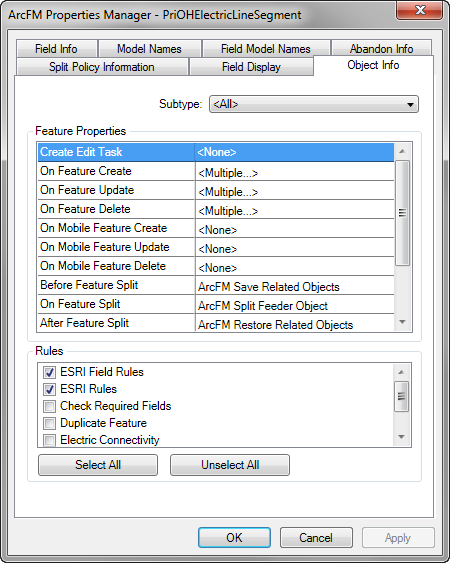Click Rules list scroll up arrow

(x=401, y=372)
